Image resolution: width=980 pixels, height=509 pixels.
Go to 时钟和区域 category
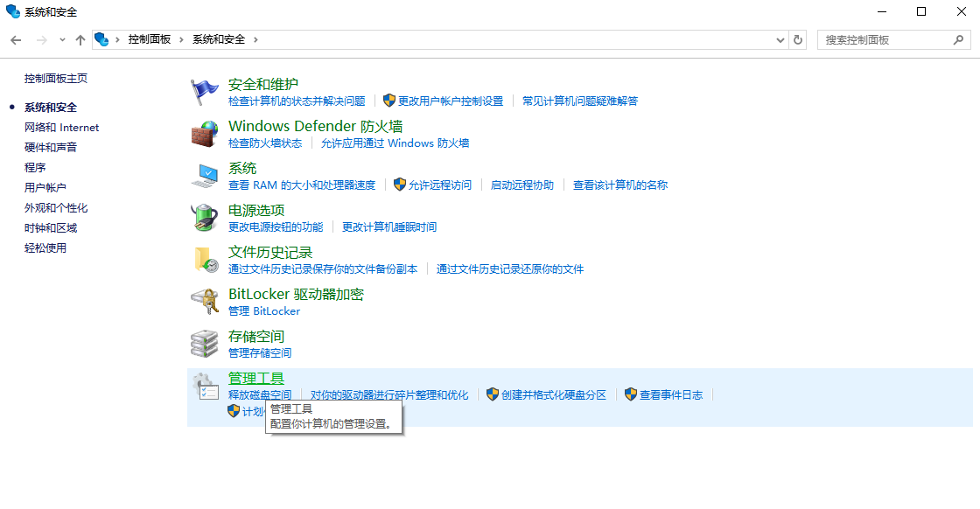click(x=51, y=228)
